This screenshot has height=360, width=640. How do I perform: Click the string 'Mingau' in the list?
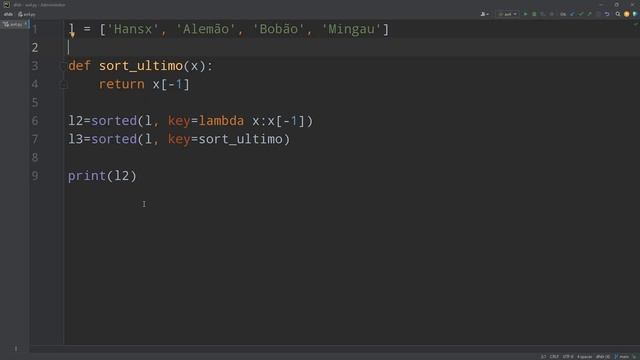click(351, 29)
